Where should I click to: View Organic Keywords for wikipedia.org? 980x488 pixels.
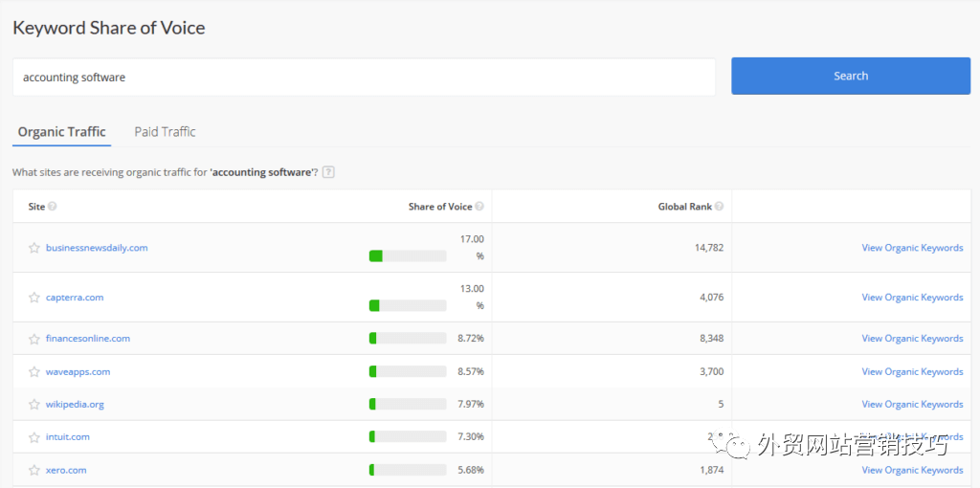912,404
